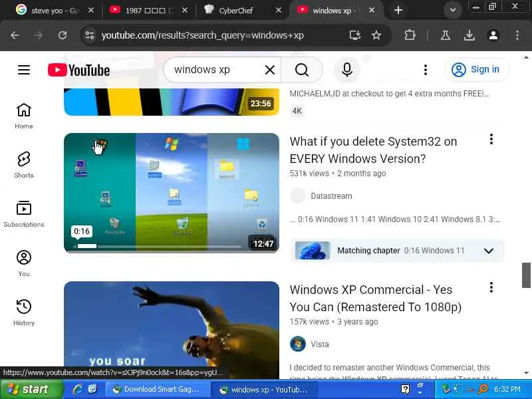This screenshot has width=532, height=399.
Task: Open YouTube settings three-dot menu
Action: pos(425,70)
